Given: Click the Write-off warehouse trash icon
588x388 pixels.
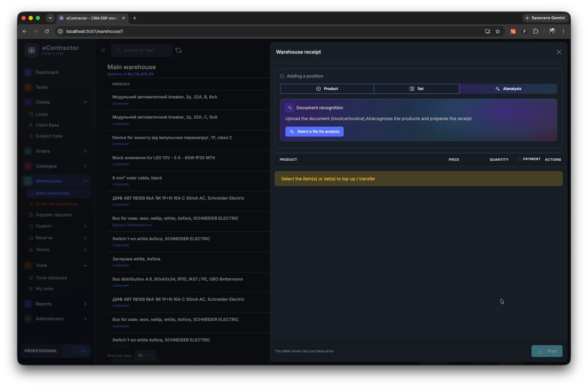Looking at the screenshot, I should 31,204.
